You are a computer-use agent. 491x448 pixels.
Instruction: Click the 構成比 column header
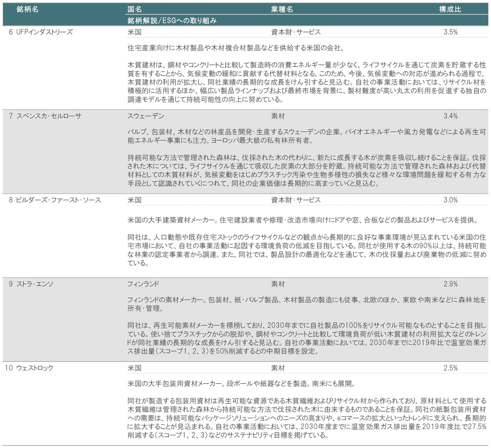coord(450,10)
